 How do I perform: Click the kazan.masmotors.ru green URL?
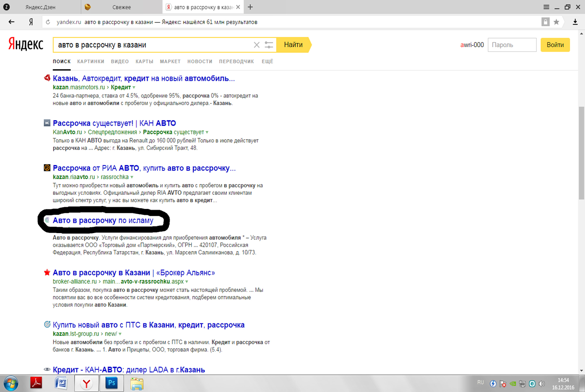point(79,87)
